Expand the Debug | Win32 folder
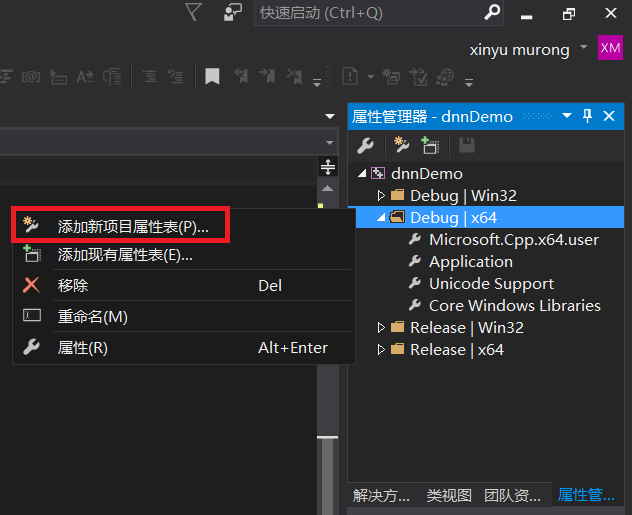This screenshot has width=632, height=515. click(x=381, y=195)
